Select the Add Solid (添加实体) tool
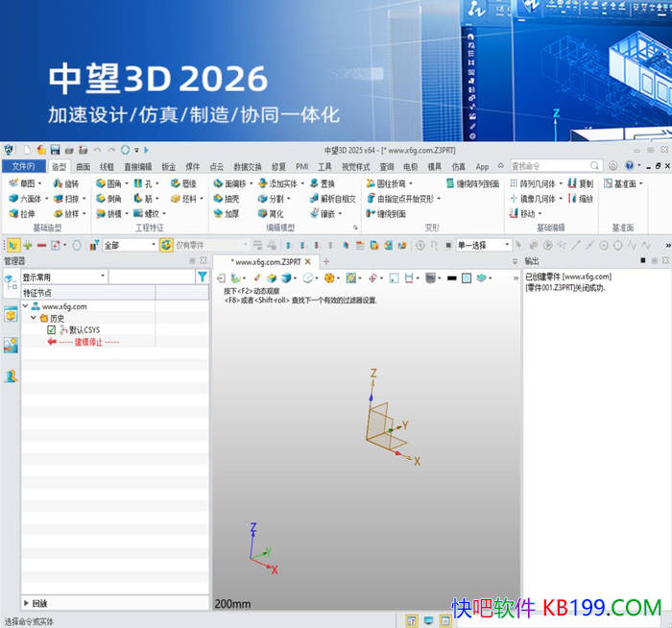The width and height of the screenshot is (672, 628). (277, 183)
